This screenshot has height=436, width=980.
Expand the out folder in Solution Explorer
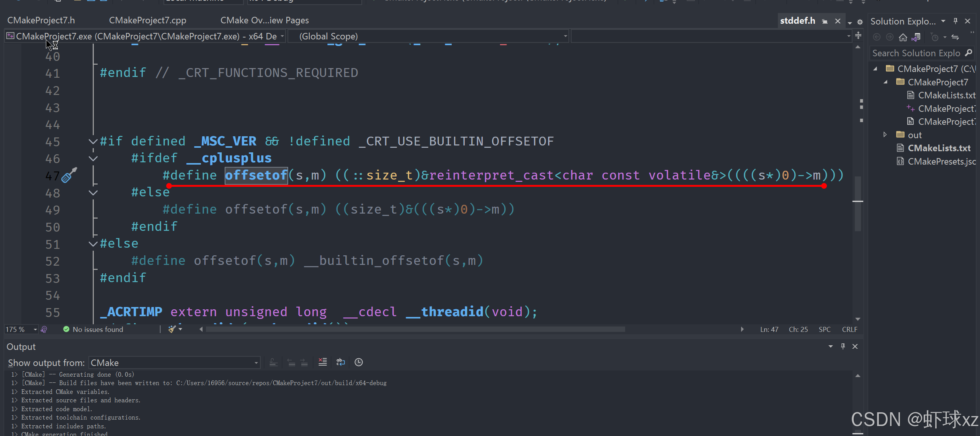pyautogui.click(x=885, y=135)
